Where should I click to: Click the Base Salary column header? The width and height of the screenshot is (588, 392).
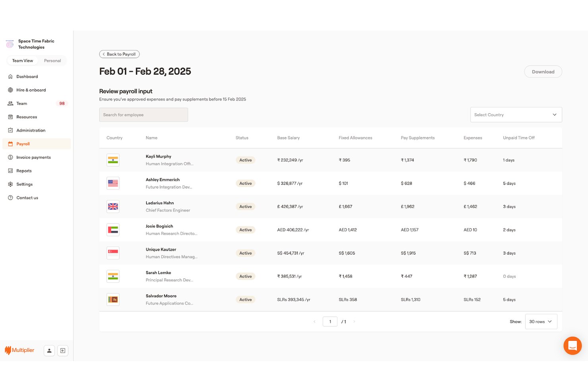pyautogui.click(x=288, y=138)
